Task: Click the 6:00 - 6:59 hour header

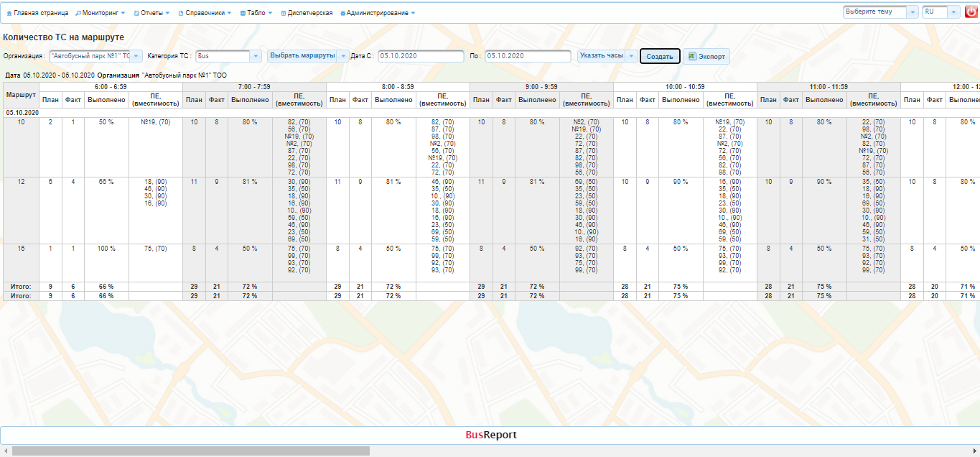Action: (111, 87)
